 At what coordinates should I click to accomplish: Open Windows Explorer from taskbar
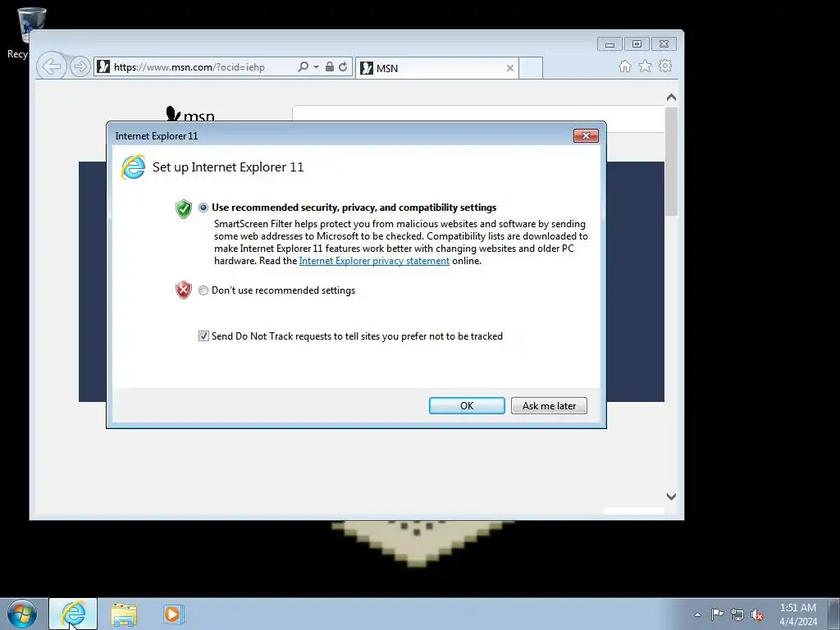pos(124,614)
